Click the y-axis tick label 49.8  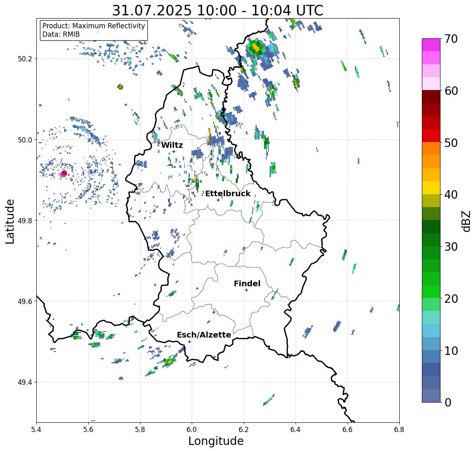[25, 220]
